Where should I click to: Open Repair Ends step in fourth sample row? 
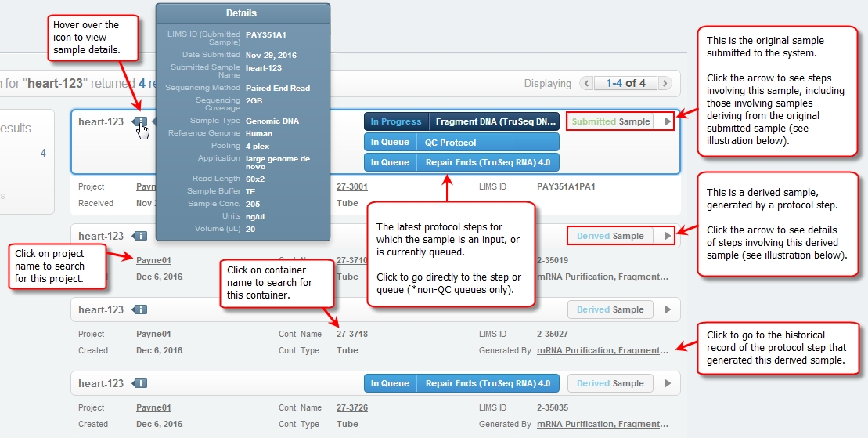pyautogui.click(x=462, y=383)
